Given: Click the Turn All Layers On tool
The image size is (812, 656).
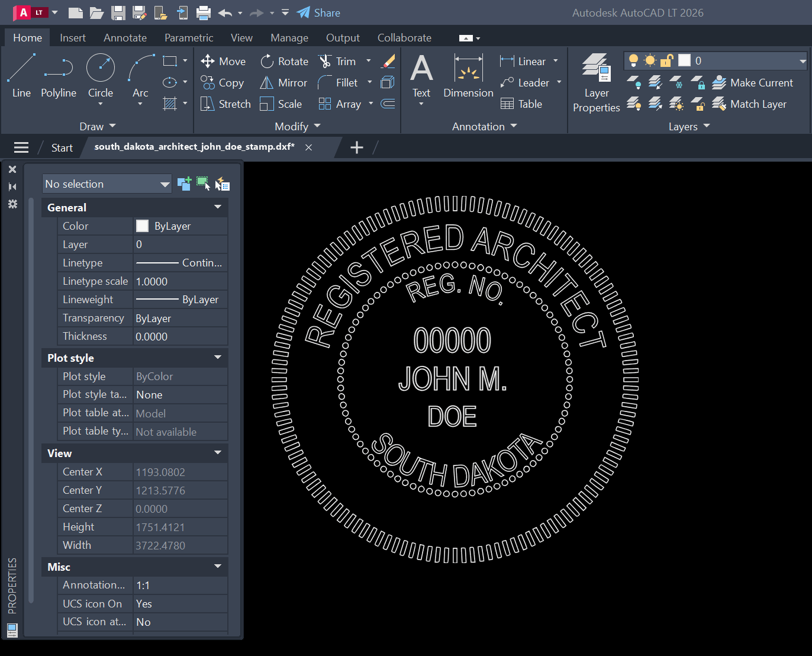Looking at the screenshot, I should pos(634,104).
